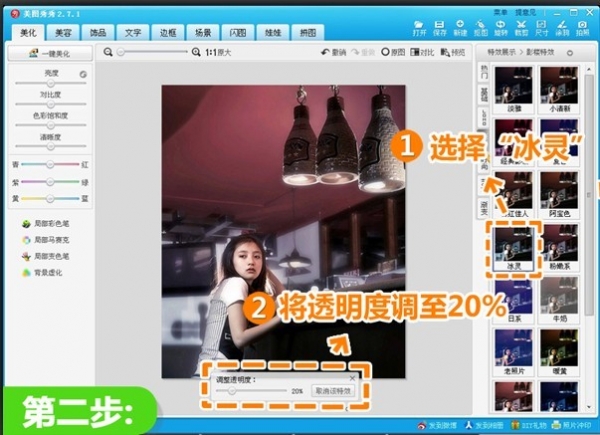Viewport: 600px width, 435px height.
Task: Click the 青-红 color balance slider
Action: coord(50,164)
